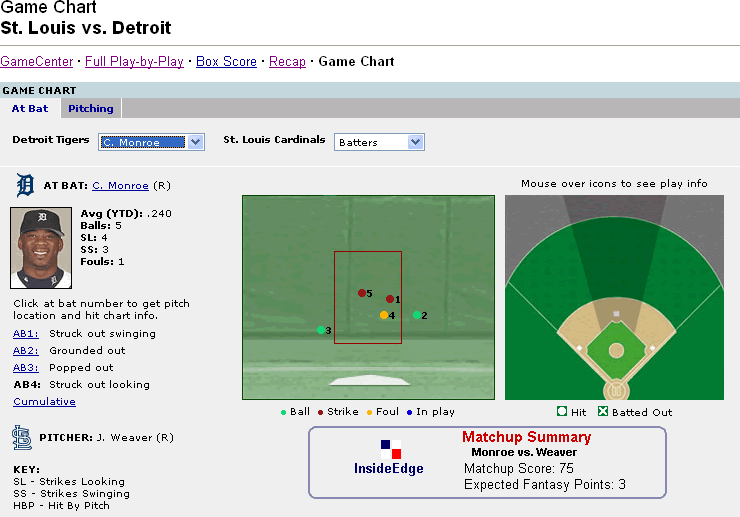This screenshot has height=517, width=740.
Task: Click pitch 3 ball marker left of zone
Action: [x=320, y=330]
